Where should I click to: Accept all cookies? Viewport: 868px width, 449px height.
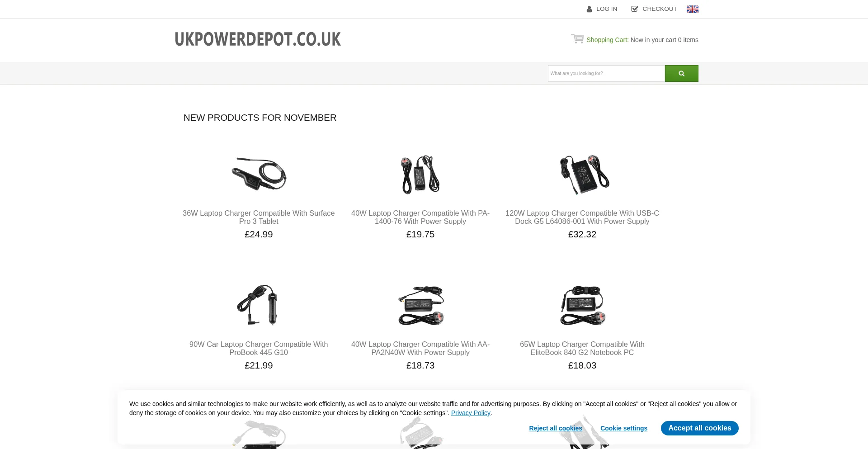(699, 428)
